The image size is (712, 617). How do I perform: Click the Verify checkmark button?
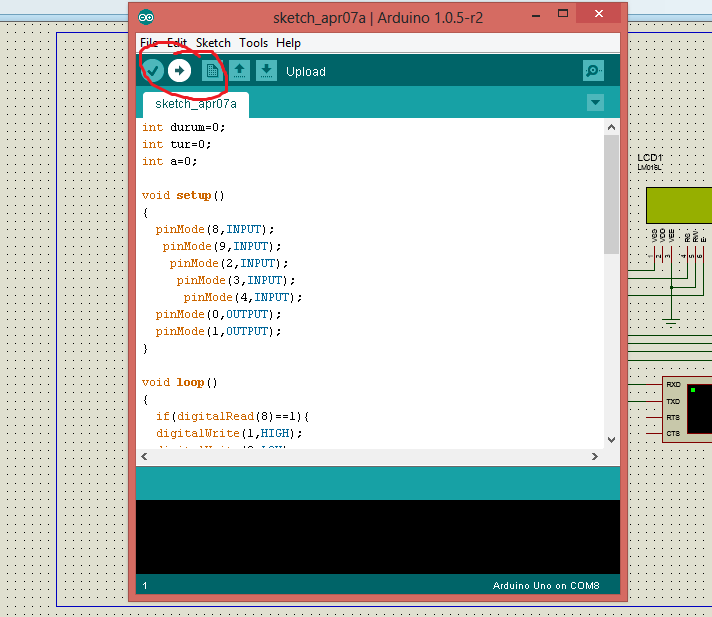(153, 71)
